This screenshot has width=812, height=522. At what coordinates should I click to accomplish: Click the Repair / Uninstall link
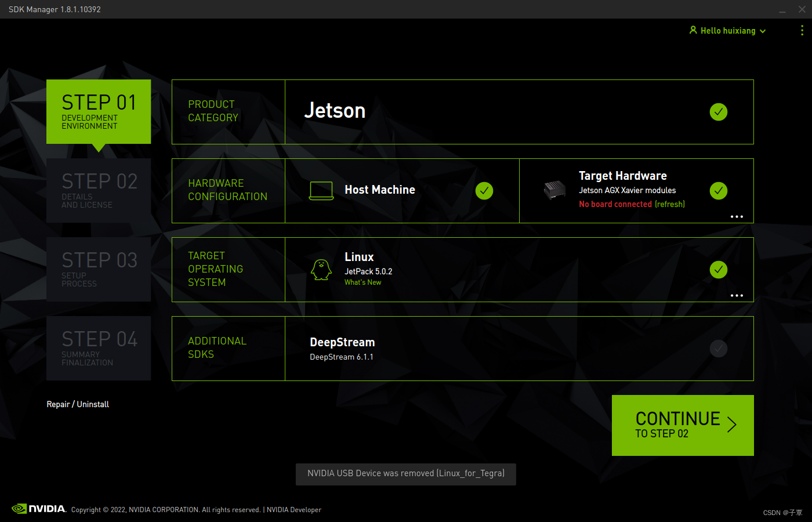pos(78,404)
